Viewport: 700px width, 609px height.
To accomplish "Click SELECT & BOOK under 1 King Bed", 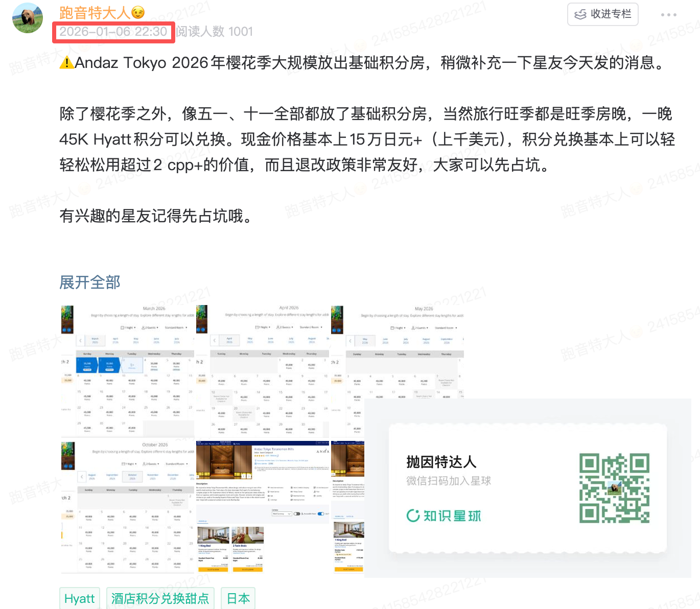I will coord(213,569).
